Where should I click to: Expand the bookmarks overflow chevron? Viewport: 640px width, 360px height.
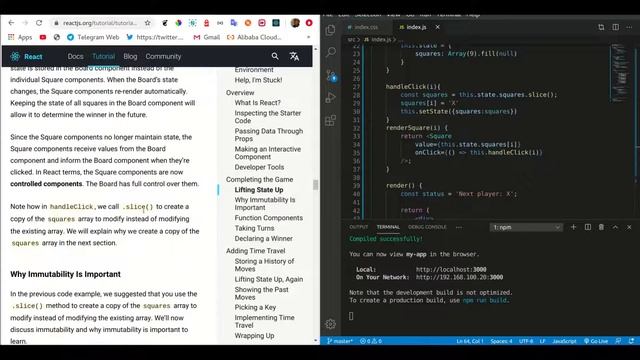click(x=308, y=37)
